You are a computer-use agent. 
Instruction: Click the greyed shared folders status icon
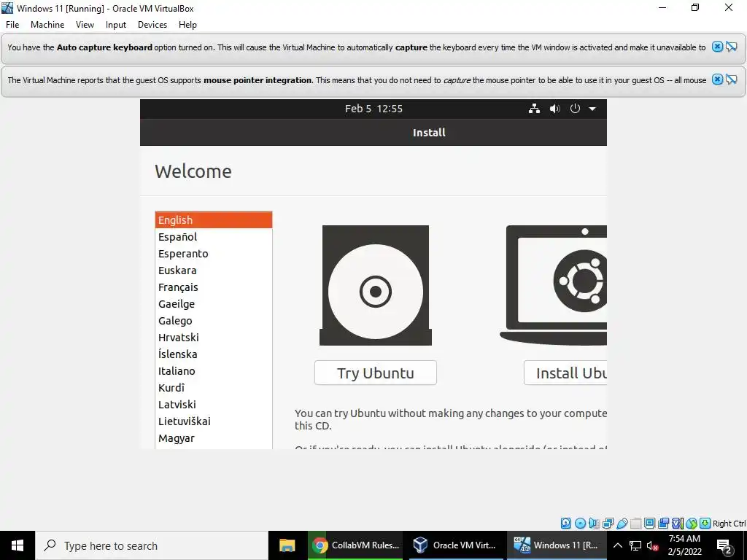tap(635, 524)
